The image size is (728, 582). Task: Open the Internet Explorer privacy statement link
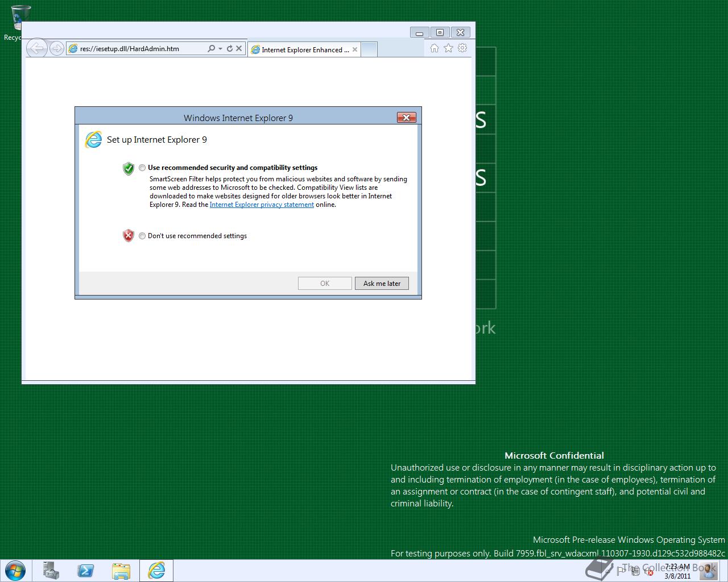(262, 205)
